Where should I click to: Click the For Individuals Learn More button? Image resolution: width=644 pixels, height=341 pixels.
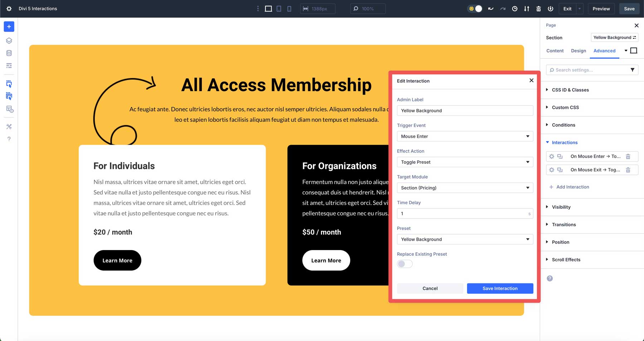117,260
